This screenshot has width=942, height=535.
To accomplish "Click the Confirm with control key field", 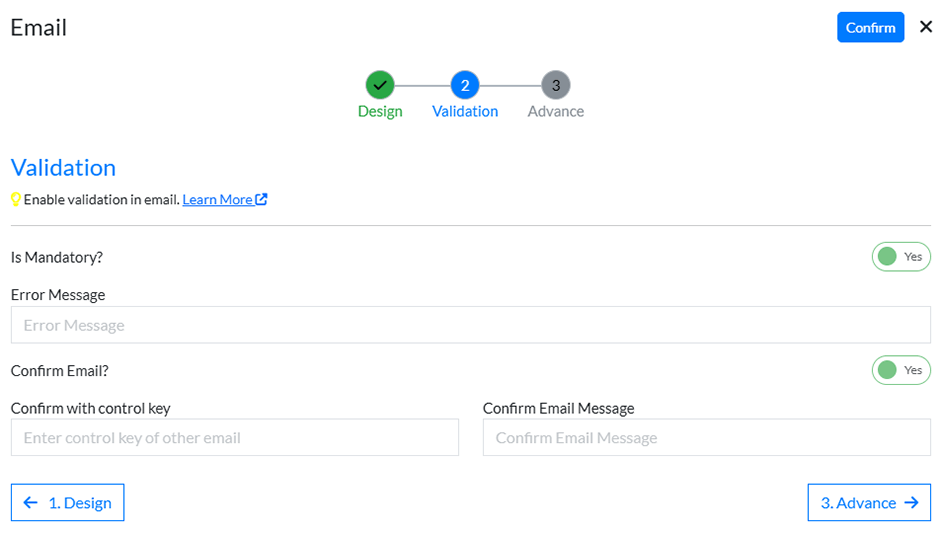I will pos(234,437).
